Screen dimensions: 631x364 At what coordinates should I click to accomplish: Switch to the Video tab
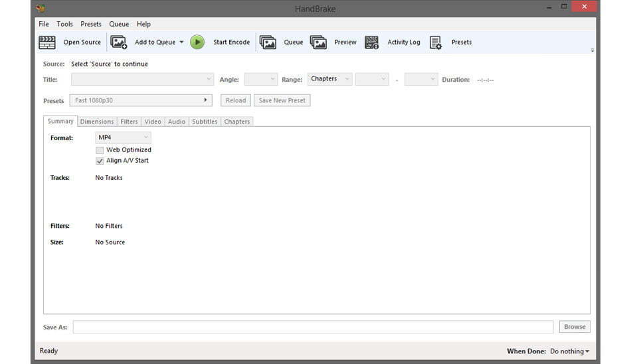pyautogui.click(x=153, y=122)
